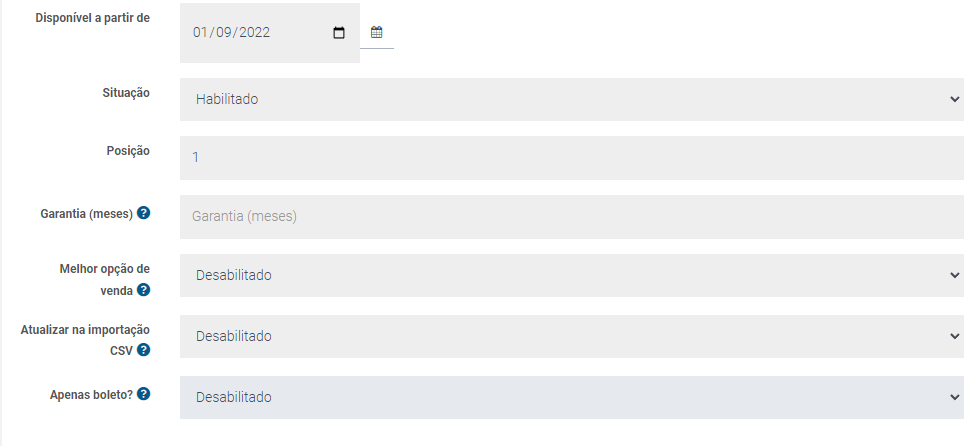978x446 pixels.
Task: Click the Posição label
Action: click(x=128, y=151)
